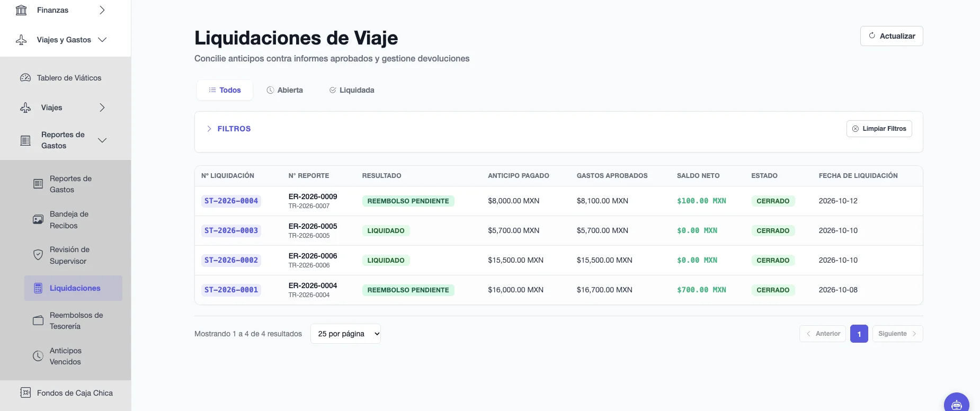Expand the Finanzas menu chevron
Screen dimensions: 980x411
click(102, 10)
